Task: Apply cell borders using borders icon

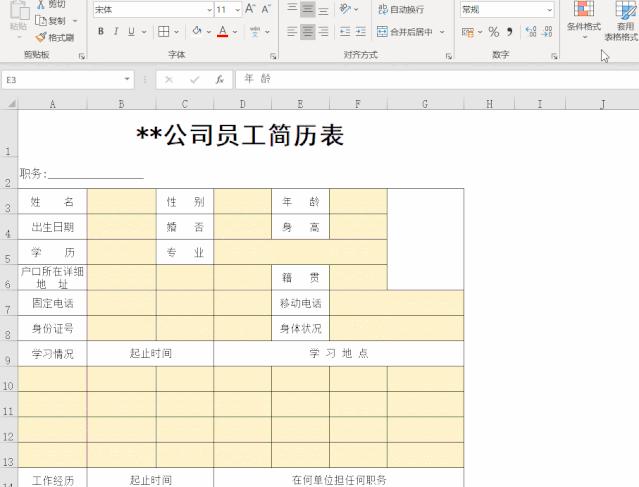Action: coord(163,31)
